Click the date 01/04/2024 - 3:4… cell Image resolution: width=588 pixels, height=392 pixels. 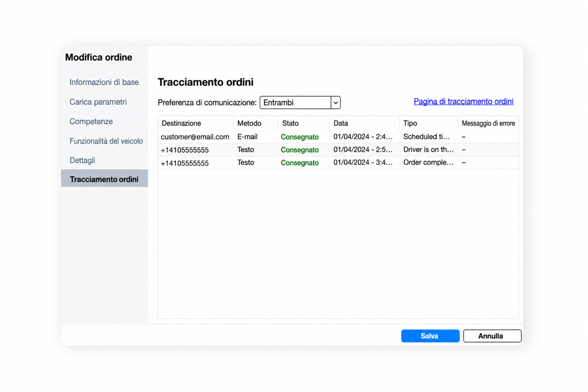[363, 163]
